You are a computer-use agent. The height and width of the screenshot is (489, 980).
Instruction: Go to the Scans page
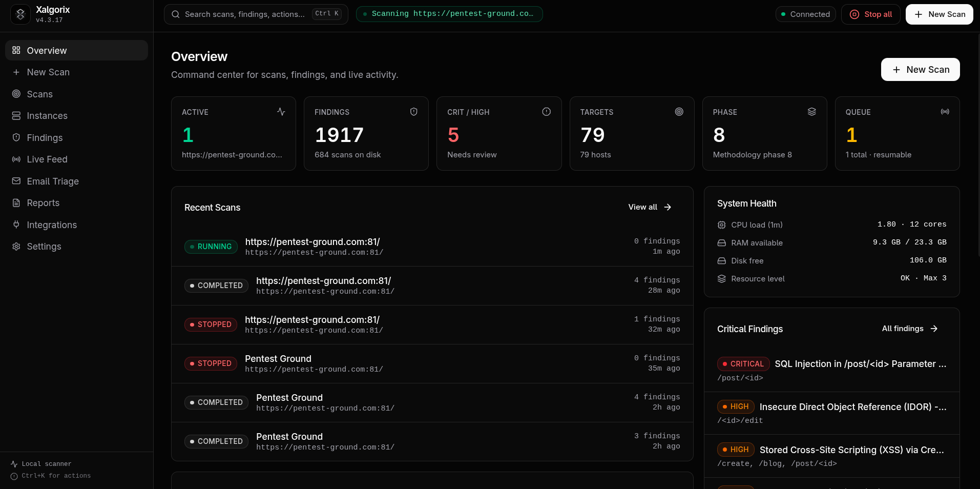[x=76, y=94]
